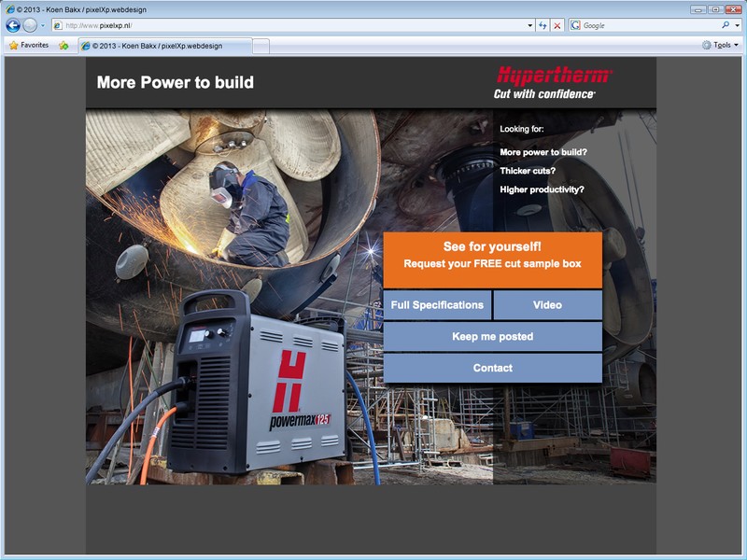Viewport: 747px width, 560px height.
Task: Open the Tools menu dropdown
Action: [720, 45]
